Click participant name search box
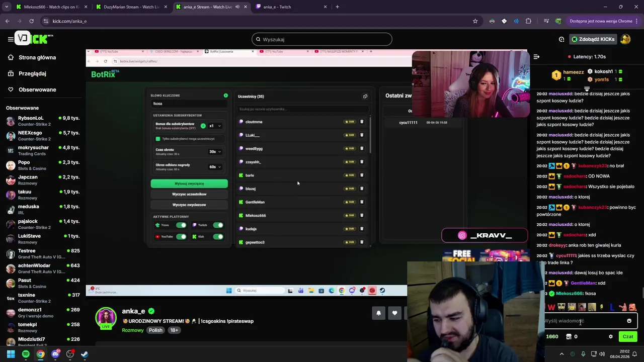The height and width of the screenshot is (362, 644). [x=302, y=109]
